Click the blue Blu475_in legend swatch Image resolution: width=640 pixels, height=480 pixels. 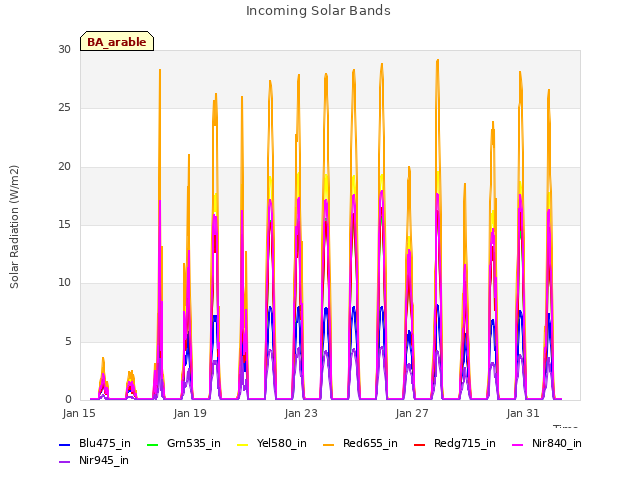65,444
